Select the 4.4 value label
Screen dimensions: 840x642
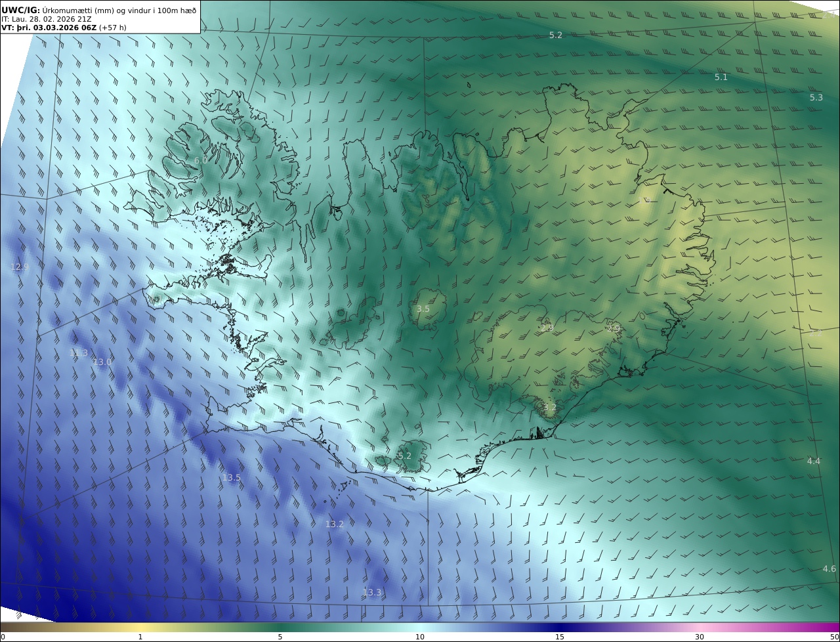(814, 461)
